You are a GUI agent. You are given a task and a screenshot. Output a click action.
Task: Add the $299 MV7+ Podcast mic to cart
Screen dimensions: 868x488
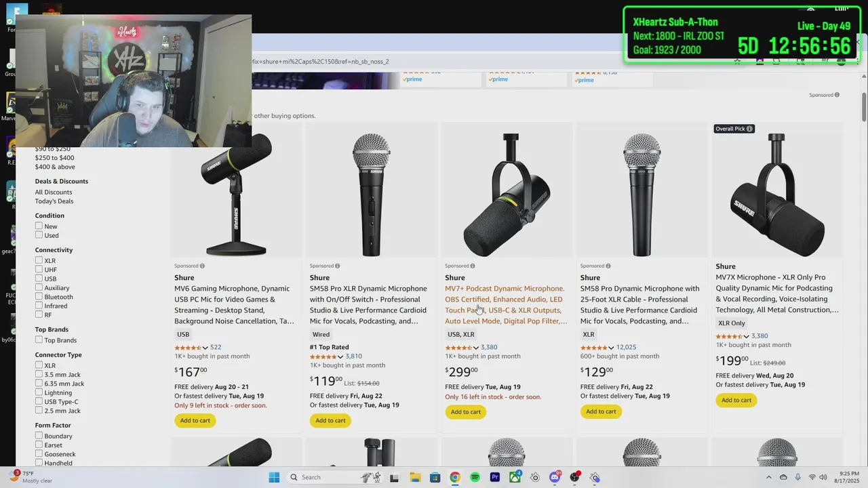tap(466, 411)
